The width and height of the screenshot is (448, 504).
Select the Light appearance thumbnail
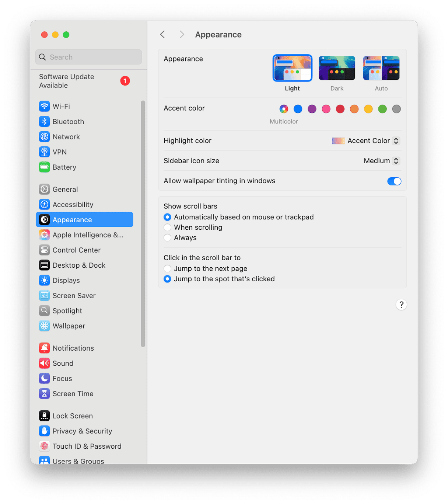pos(293,68)
